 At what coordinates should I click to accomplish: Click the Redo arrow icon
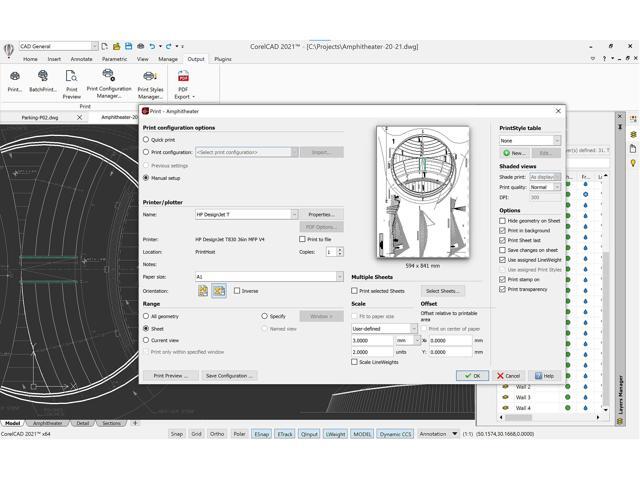pos(169,46)
